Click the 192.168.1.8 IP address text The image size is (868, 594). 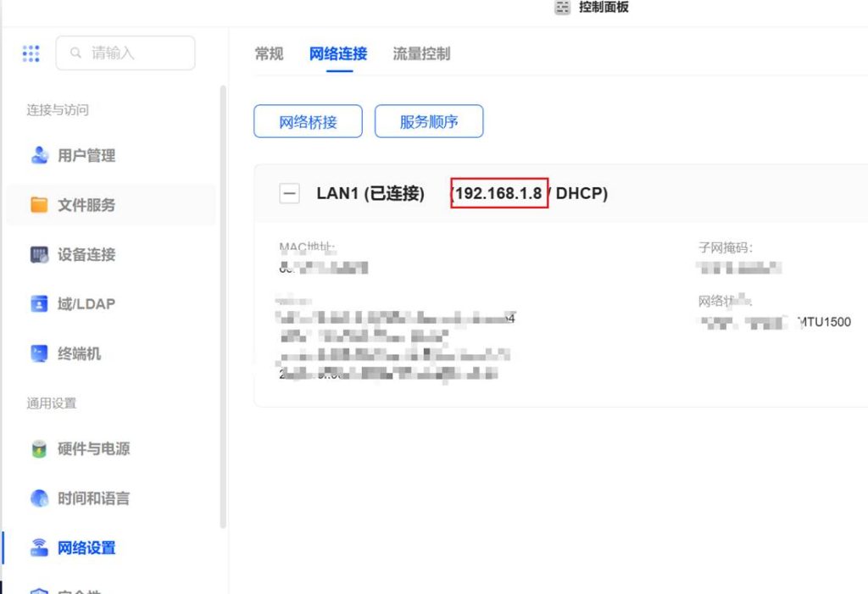[498, 193]
